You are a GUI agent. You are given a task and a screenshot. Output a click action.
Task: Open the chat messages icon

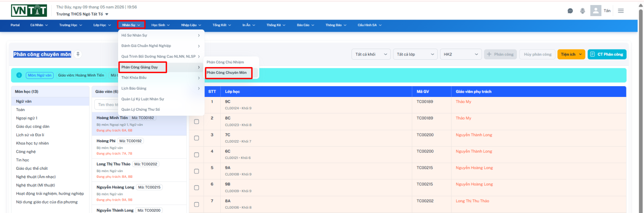[570, 11]
